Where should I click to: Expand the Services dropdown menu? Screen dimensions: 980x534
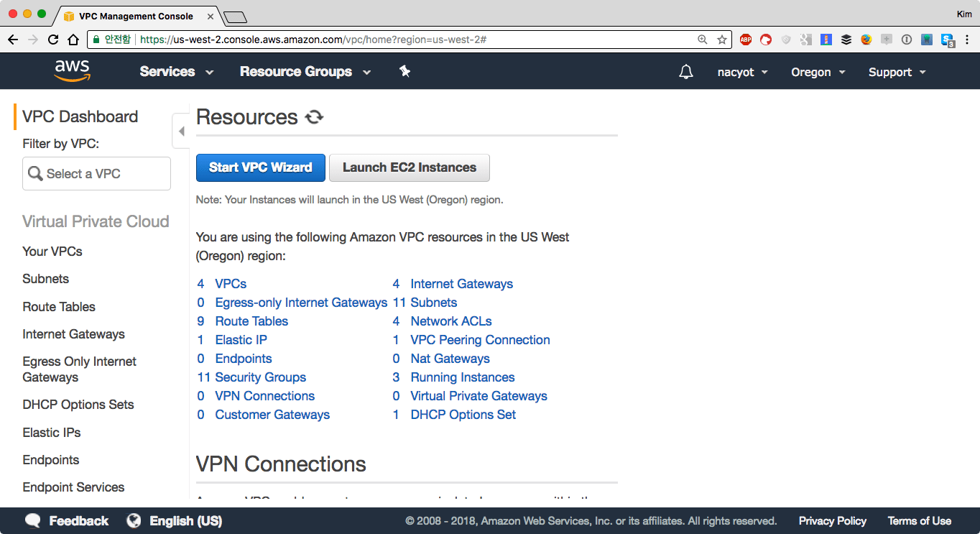(x=177, y=72)
